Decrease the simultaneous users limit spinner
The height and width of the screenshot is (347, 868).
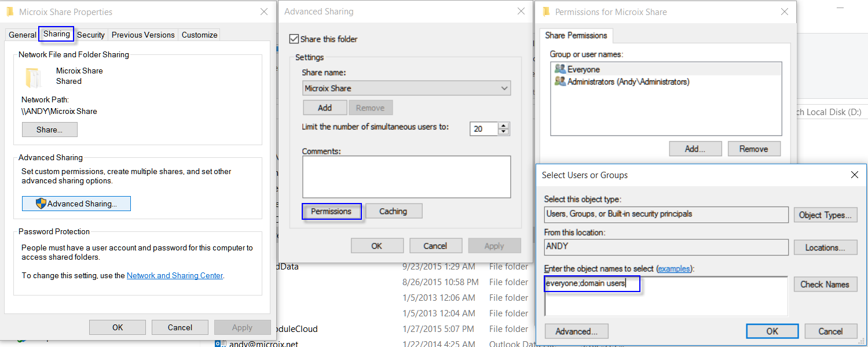504,132
